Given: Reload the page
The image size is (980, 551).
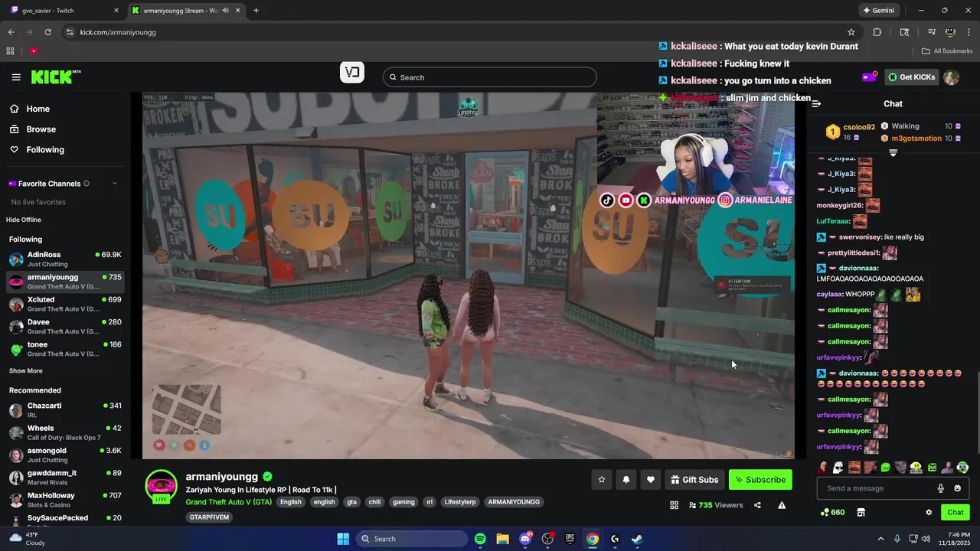Looking at the screenshot, I should 47,32.
